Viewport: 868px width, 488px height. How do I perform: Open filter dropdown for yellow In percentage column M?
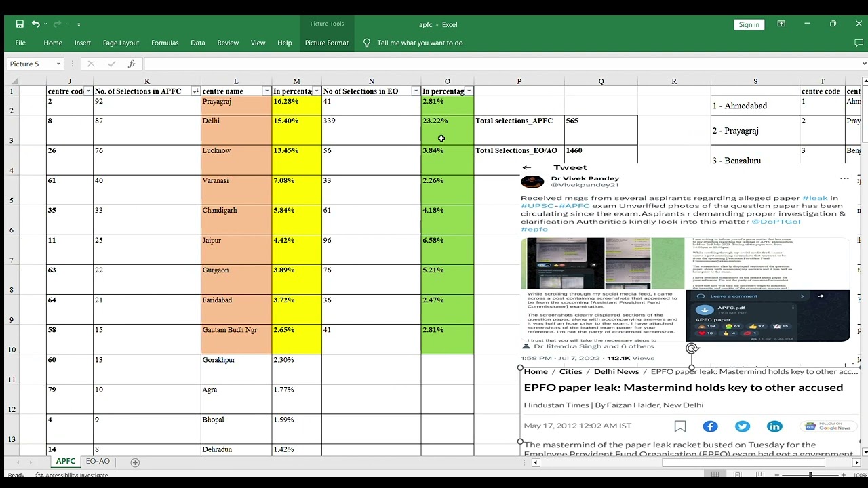[x=317, y=91]
